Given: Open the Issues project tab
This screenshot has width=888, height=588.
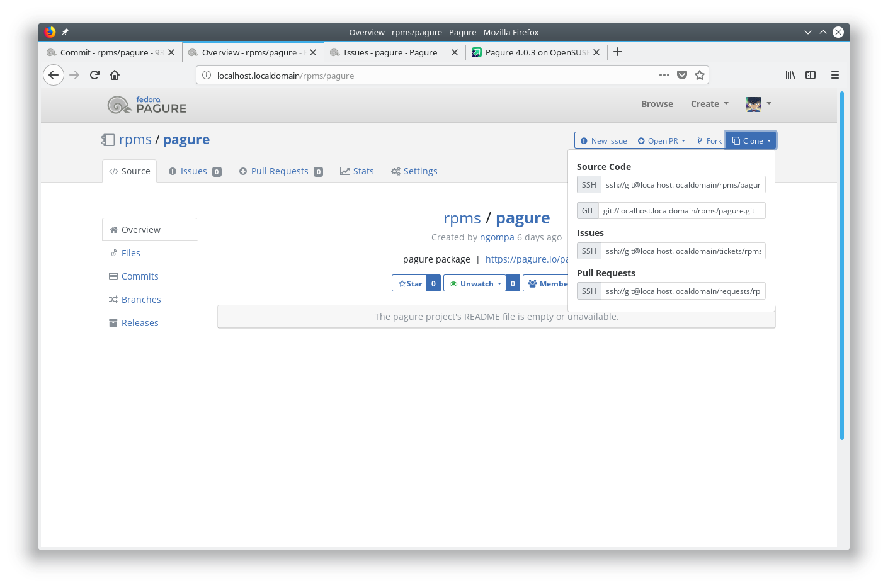Looking at the screenshot, I should point(195,171).
